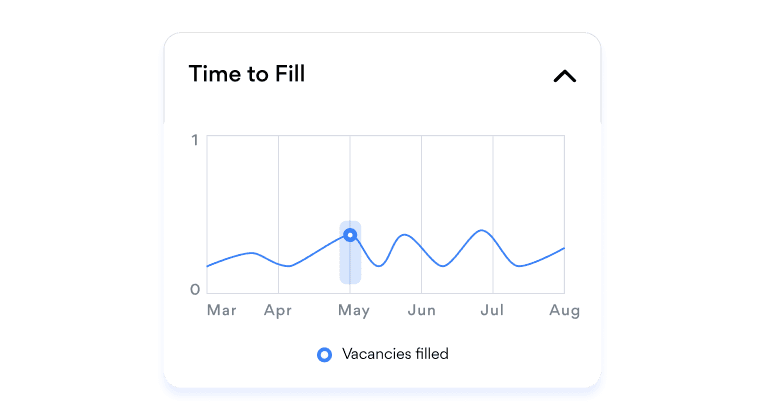Click the Vacancies filled legend circle icon
765x420 pixels.
[x=324, y=354]
